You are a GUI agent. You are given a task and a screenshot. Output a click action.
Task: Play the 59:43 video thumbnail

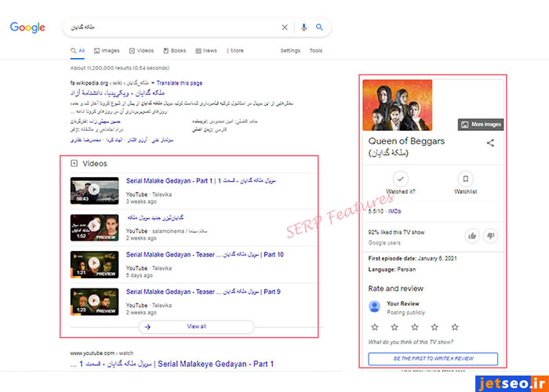[95, 191]
